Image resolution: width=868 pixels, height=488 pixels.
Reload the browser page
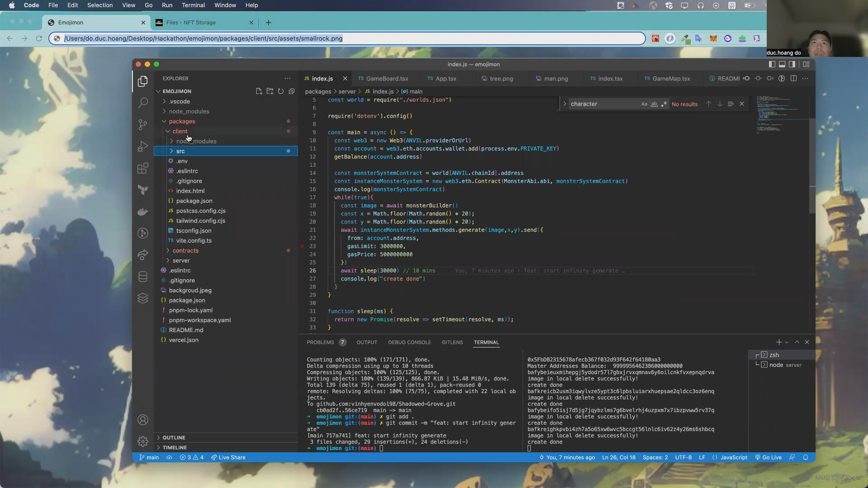[39, 38]
